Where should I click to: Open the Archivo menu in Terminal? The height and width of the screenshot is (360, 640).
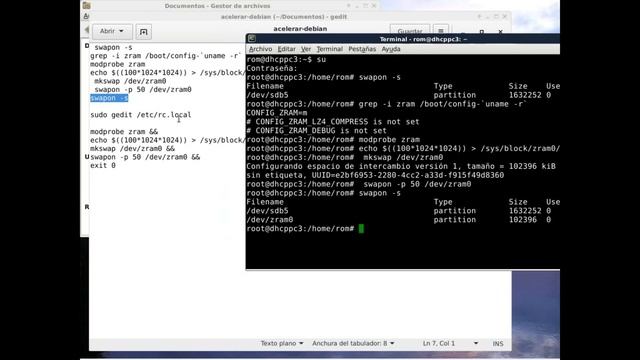pyautogui.click(x=260, y=49)
